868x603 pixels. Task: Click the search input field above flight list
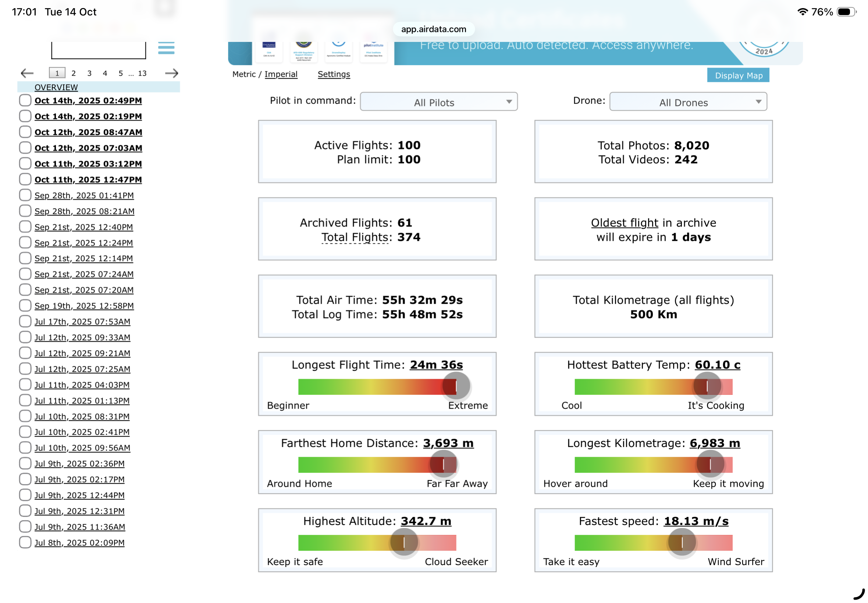point(98,50)
